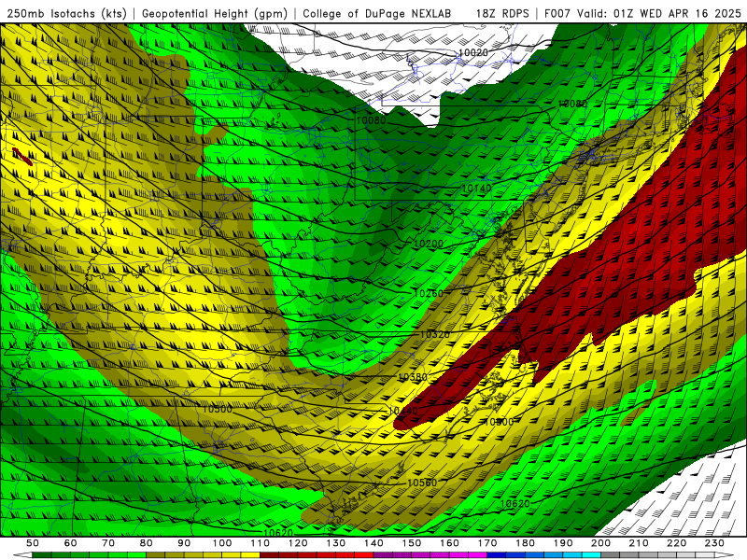Click the colorbar value 200
The width and height of the screenshot is (747, 560).
(601, 543)
